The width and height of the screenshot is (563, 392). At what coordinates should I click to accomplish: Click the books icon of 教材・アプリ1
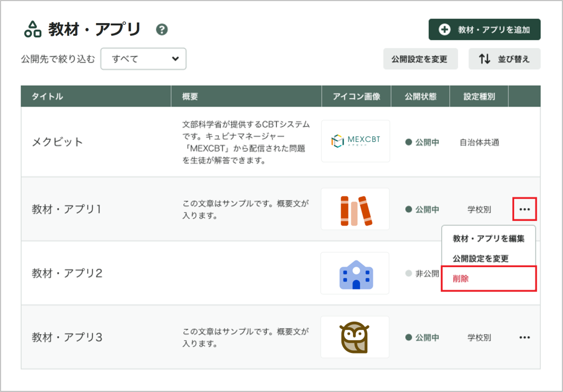pyautogui.click(x=356, y=209)
